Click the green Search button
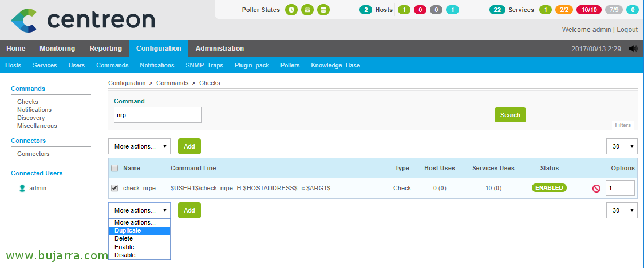Viewport: 644px width, 268px height. tap(510, 115)
